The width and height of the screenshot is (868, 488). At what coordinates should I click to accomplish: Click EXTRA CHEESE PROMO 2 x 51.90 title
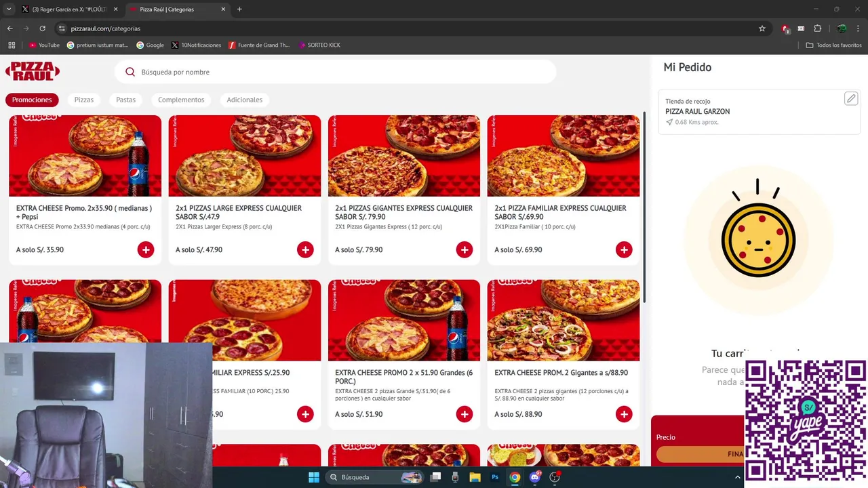(404, 377)
